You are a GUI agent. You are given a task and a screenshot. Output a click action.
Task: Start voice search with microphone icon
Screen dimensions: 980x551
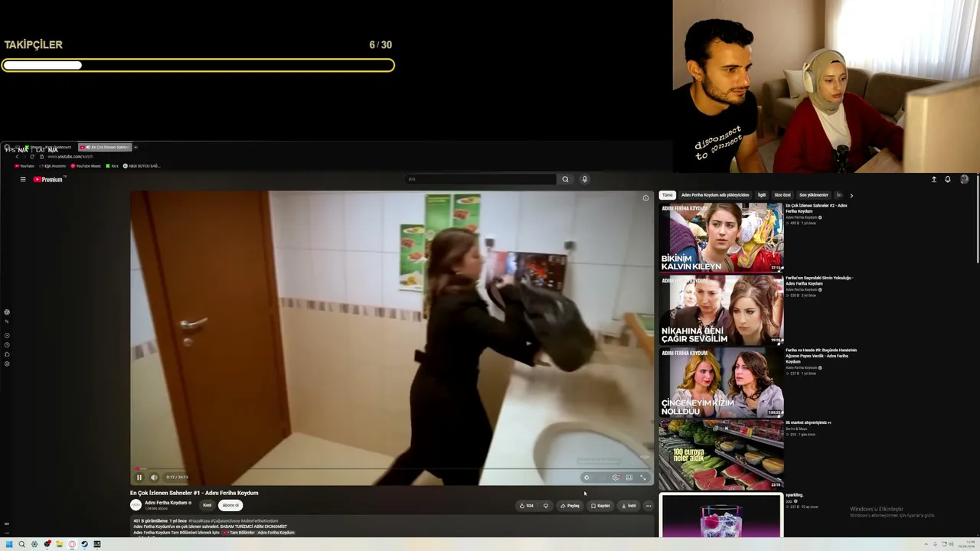pos(584,179)
